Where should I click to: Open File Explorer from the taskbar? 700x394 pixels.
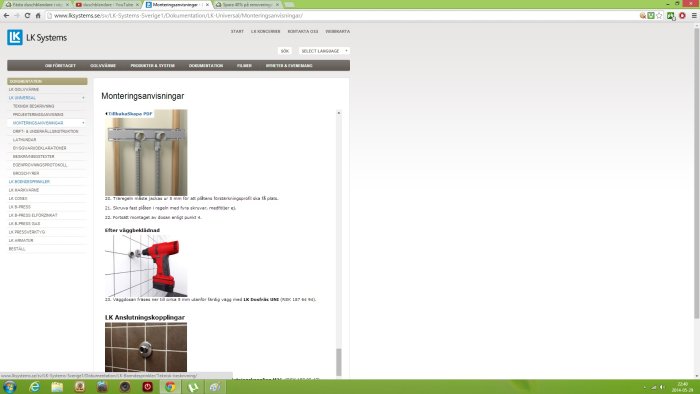(x=57, y=387)
